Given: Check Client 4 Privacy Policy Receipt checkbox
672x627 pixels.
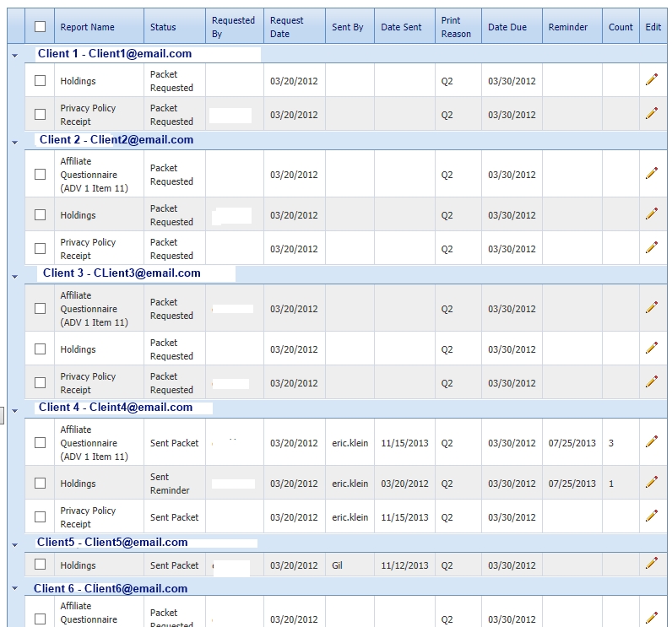Looking at the screenshot, I should [40, 517].
